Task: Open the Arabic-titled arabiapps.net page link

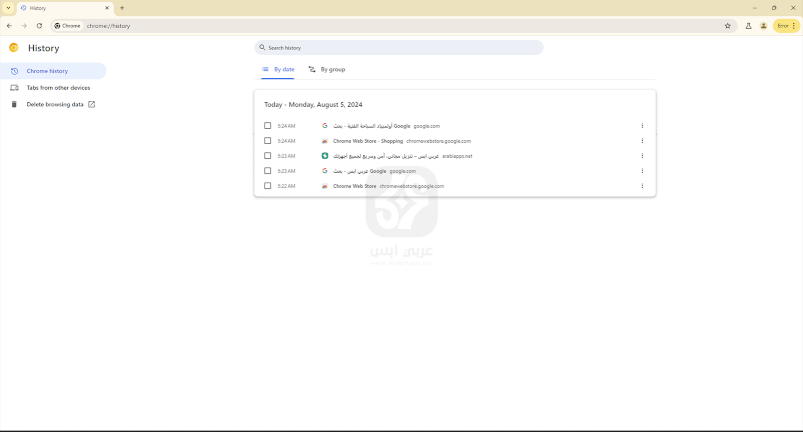Action: 386,156
